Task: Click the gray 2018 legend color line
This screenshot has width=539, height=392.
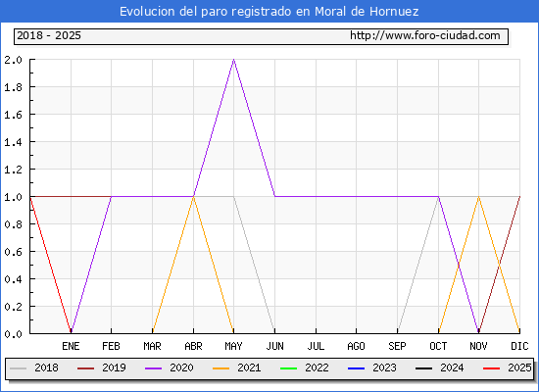Action: (19, 368)
